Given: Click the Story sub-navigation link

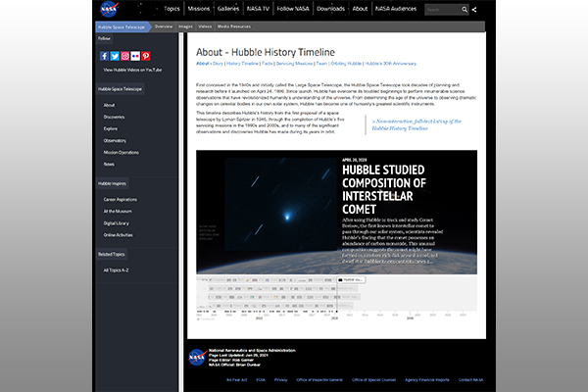Looking at the screenshot, I should coord(218,64).
